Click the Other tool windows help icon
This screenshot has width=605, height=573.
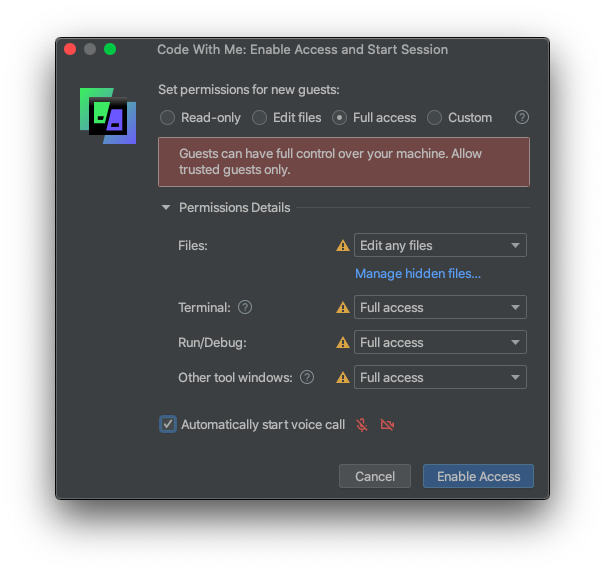[307, 377]
